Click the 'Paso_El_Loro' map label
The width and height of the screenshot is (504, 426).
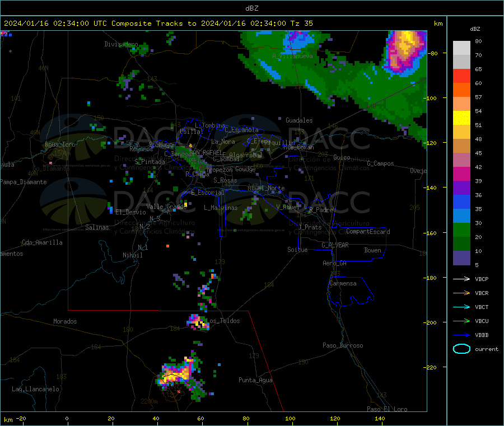(387, 409)
